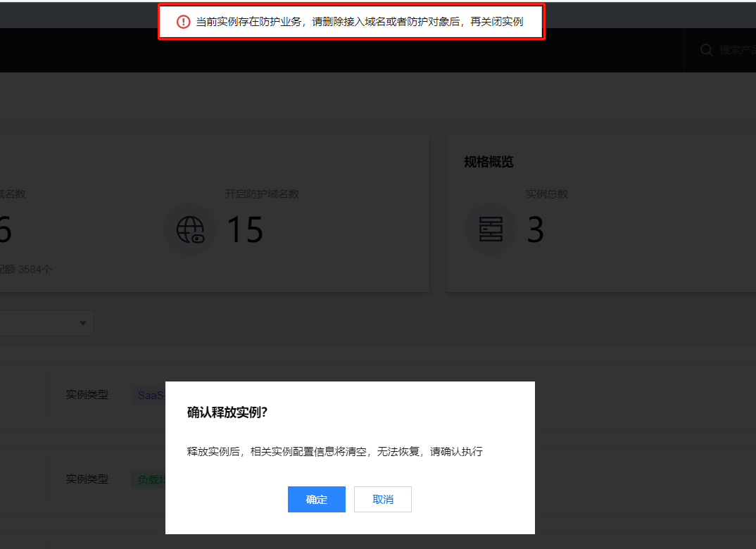
Task: Click the 实例类型 label beside SaaS tag
Action: coord(87,395)
